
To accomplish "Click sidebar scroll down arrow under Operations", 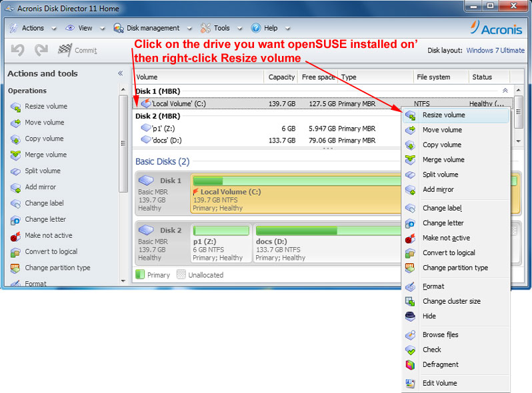I will (x=123, y=281).
